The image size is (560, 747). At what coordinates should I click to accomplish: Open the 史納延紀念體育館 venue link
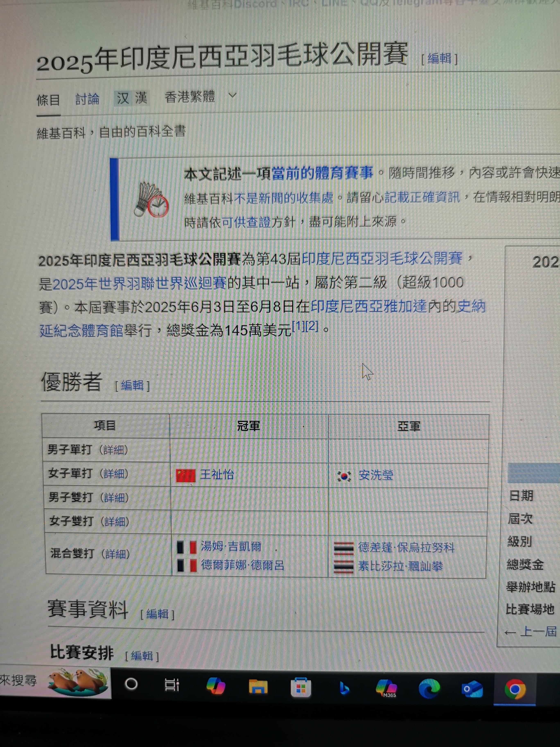click(81, 330)
